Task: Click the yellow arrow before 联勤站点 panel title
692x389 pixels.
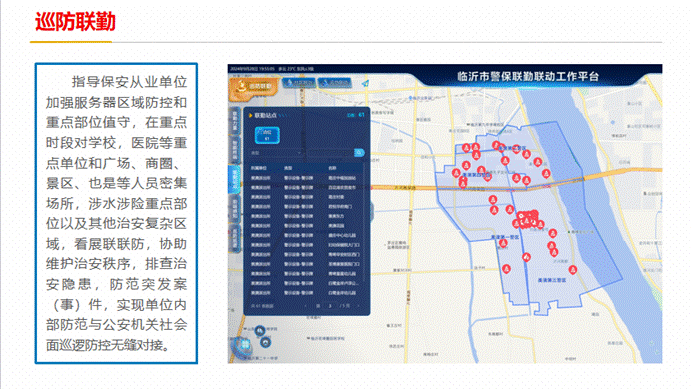Action: coord(250,115)
